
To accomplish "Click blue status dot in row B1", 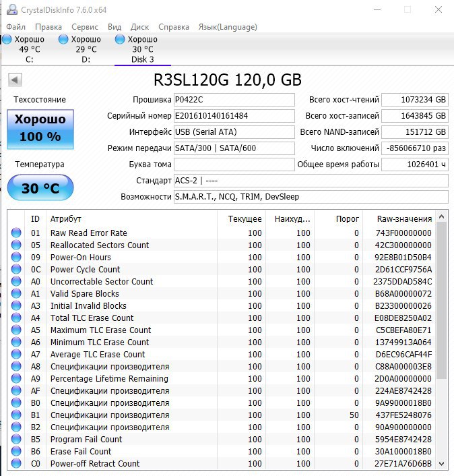I will coord(16,415).
